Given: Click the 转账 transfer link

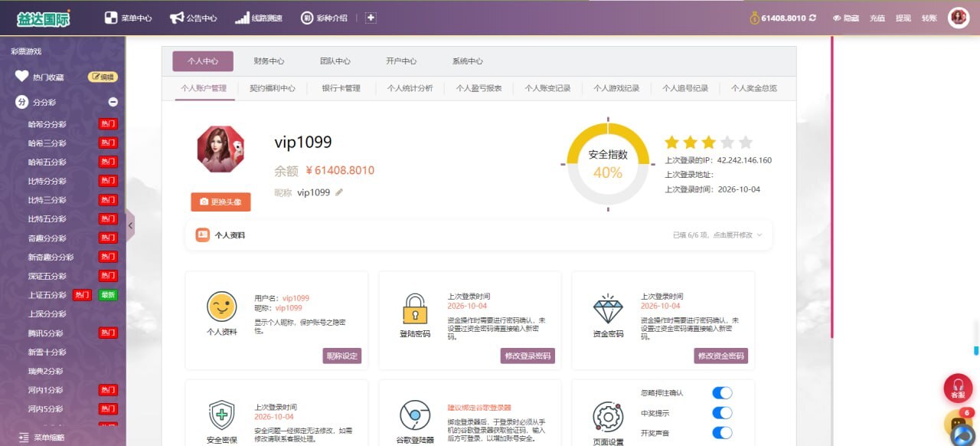Looking at the screenshot, I should tap(929, 18).
